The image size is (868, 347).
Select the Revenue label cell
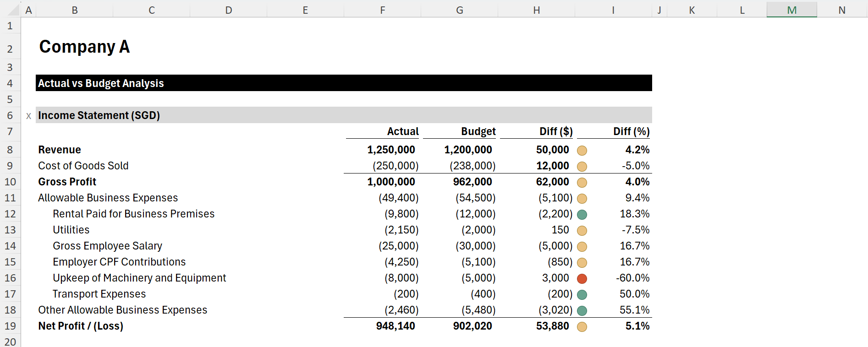coord(60,150)
